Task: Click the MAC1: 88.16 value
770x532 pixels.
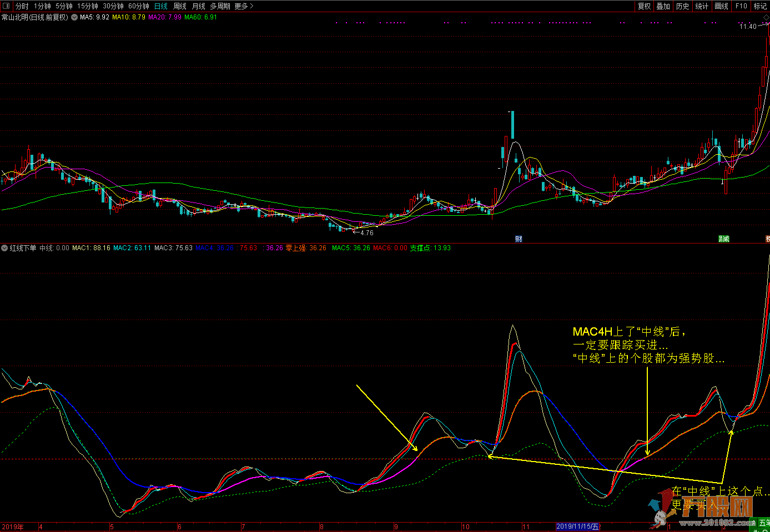Action: 91,248
